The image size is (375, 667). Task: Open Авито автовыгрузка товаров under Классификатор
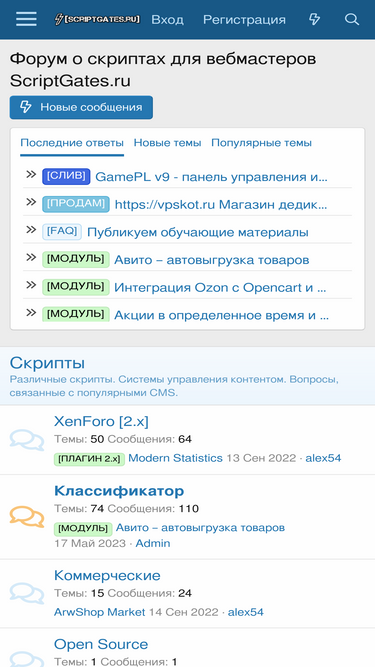(x=200, y=528)
